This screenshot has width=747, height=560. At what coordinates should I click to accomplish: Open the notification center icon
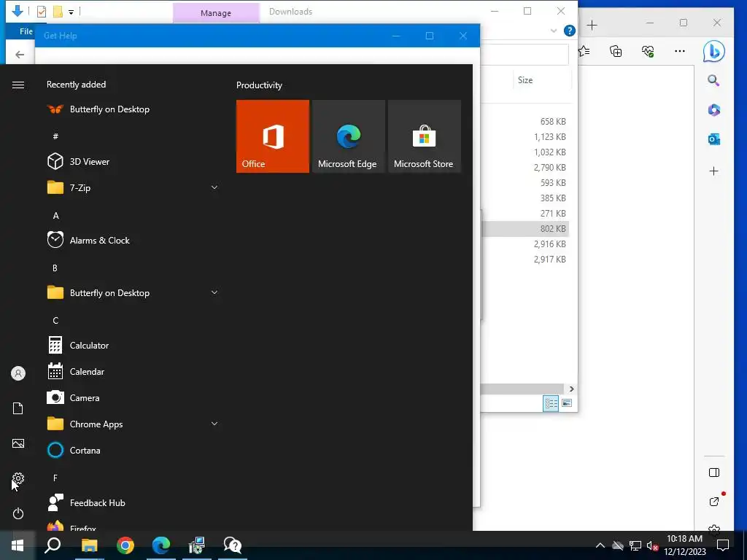[x=723, y=545]
